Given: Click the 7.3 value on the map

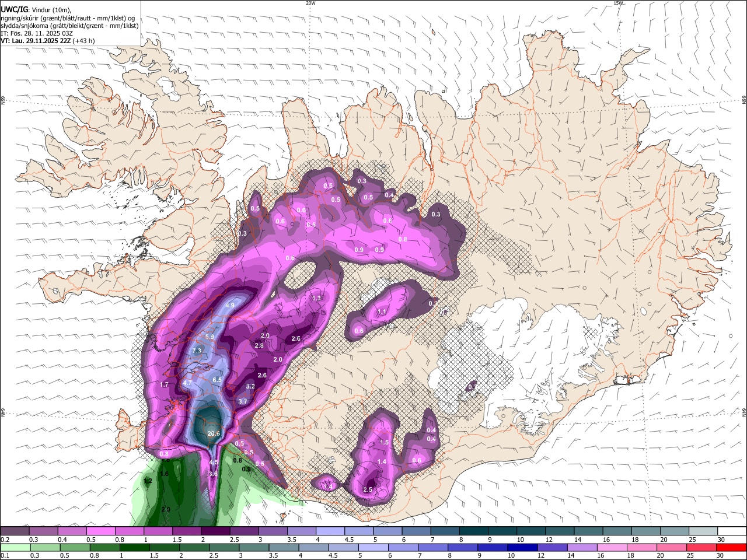Looking at the screenshot, I should [x=197, y=350].
